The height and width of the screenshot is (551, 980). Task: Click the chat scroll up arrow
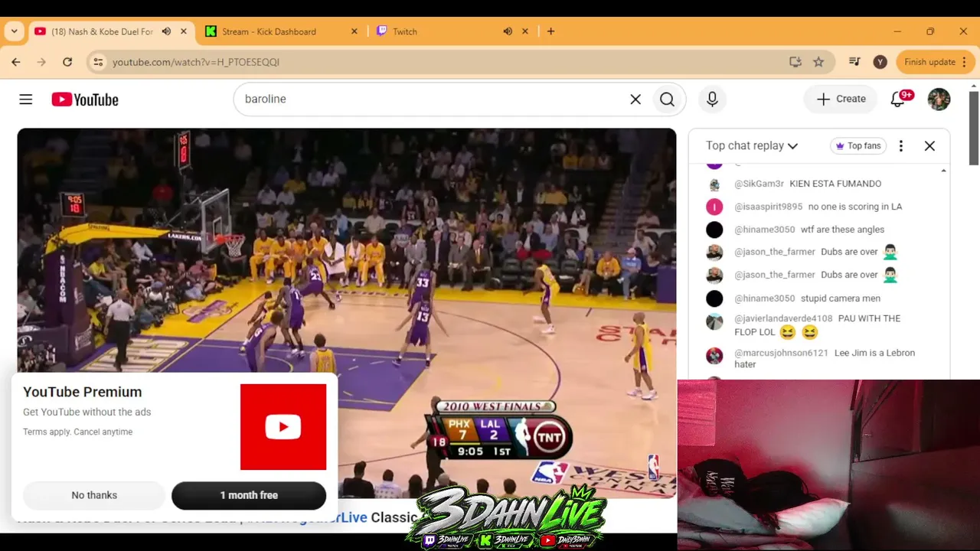pos(943,170)
